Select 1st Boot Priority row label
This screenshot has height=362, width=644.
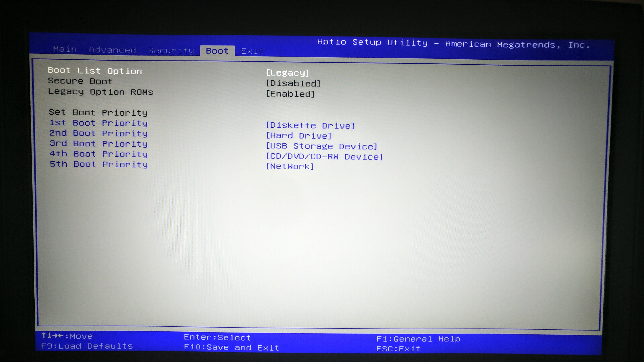click(98, 123)
